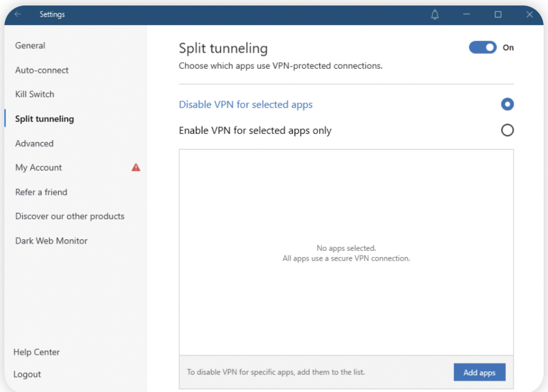The image size is (548, 392).
Task: Maximize the Settings window
Action: click(498, 15)
